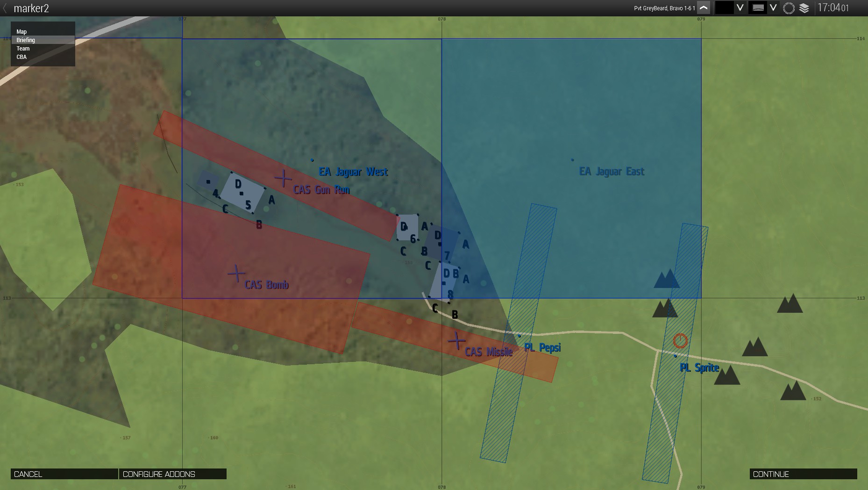This screenshot has width=868, height=490.
Task: Click the cross marker for CAS Gun Run
Action: point(283,178)
